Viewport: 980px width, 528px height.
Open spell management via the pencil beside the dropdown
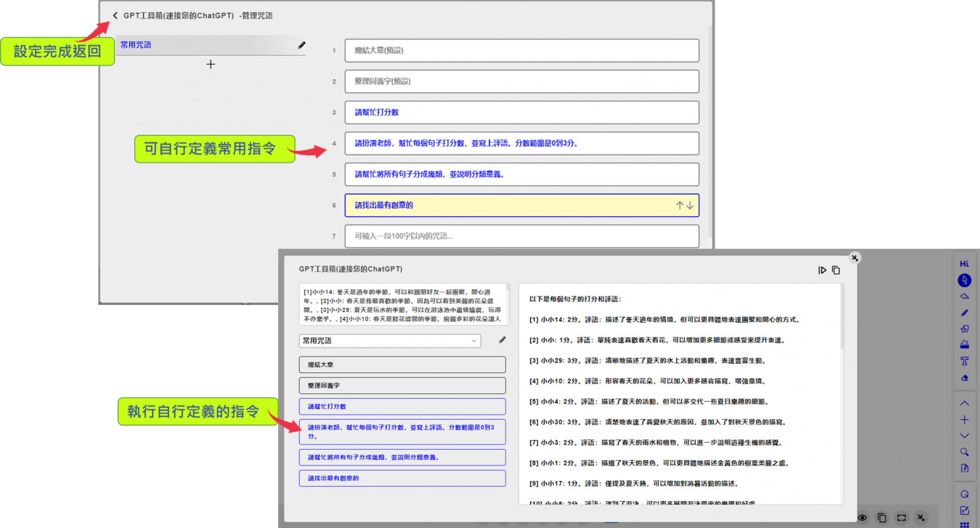502,340
